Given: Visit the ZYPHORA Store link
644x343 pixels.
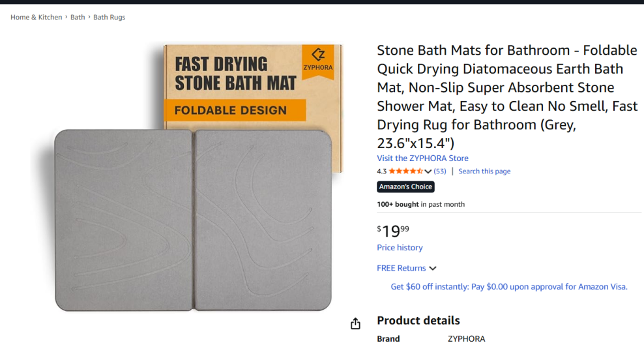Looking at the screenshot, I should pos(422,158).
